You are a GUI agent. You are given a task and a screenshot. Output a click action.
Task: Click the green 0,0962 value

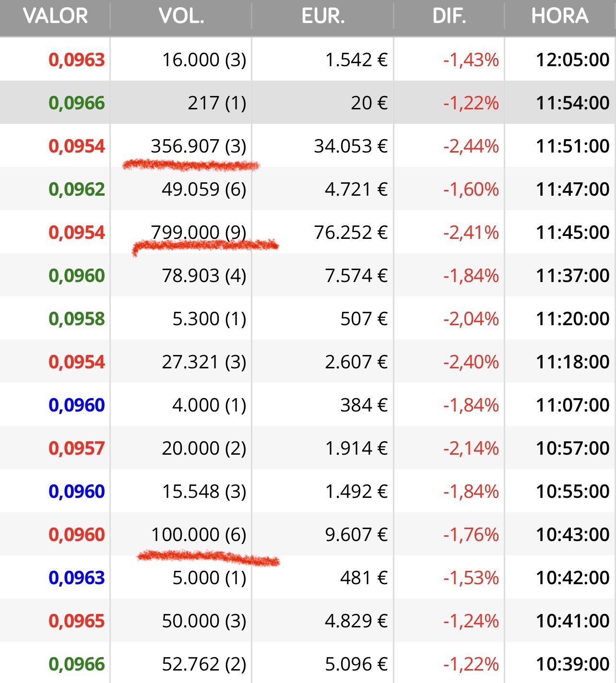pos(77,189)
